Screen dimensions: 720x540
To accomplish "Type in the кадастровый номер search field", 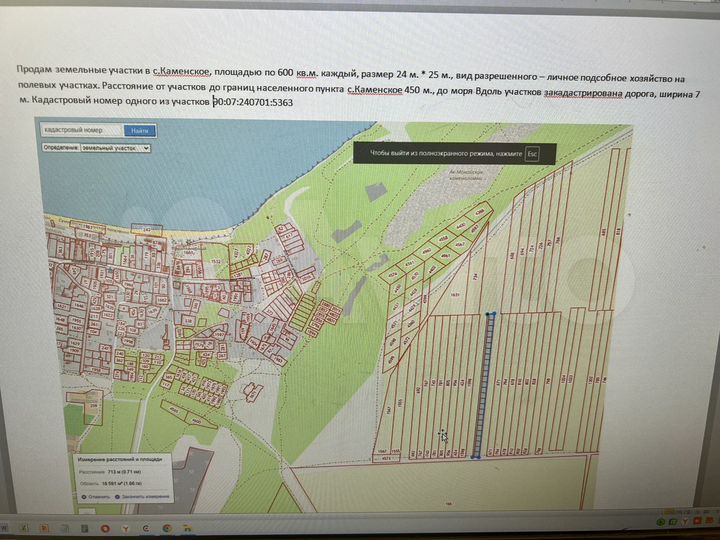I will [82, 131].
